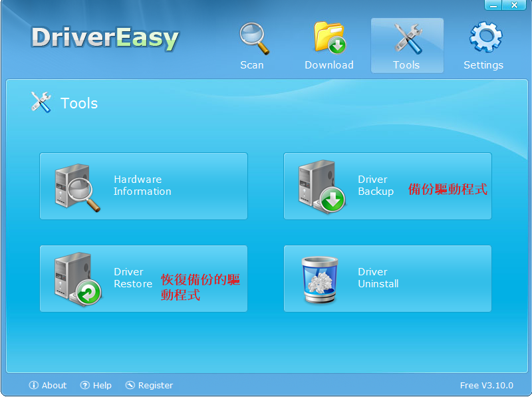Click the Tools wrench and screwdriver icon
Screen dimensions: 532x397
point(408,39)
